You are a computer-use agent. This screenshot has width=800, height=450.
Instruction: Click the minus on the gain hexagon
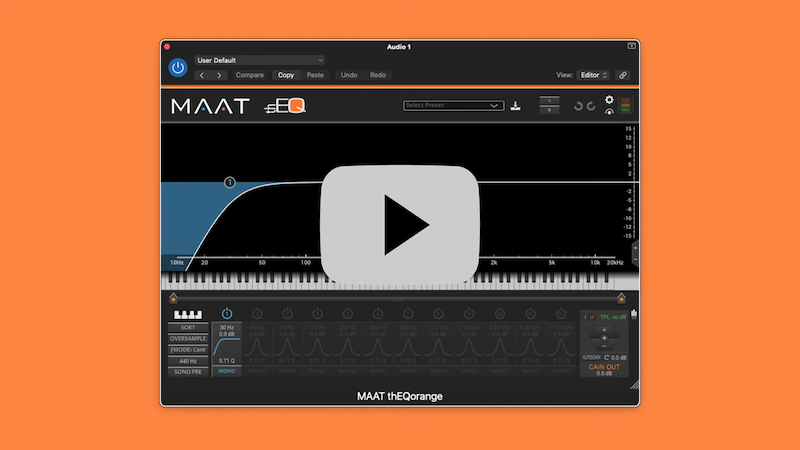pyautogui.click(x=604, y=346)
